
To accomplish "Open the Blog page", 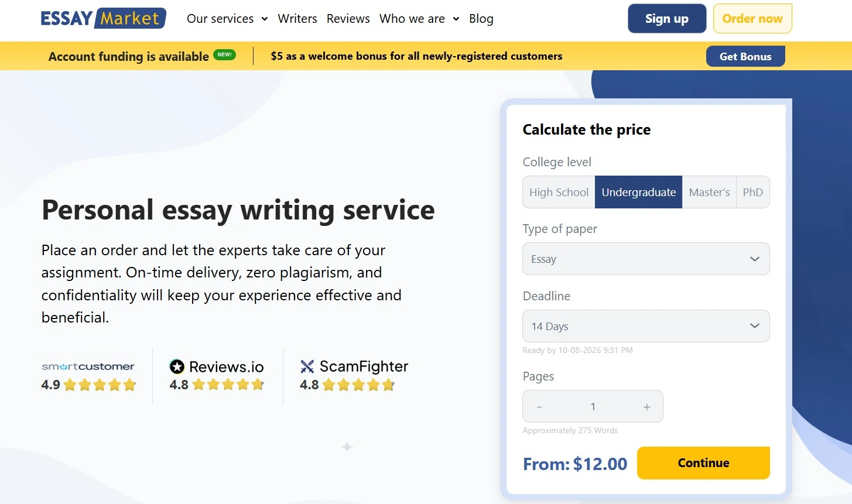I will click(481, 19).
